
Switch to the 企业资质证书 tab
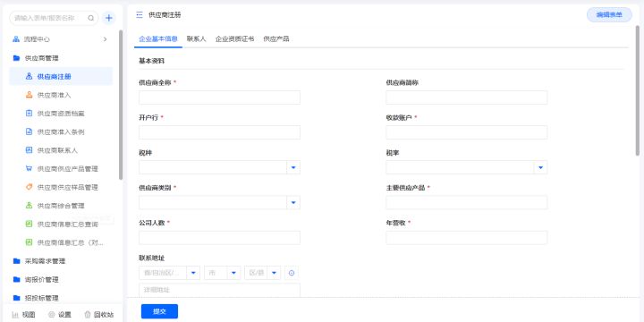pyautogui.click(x=234, y=39)
